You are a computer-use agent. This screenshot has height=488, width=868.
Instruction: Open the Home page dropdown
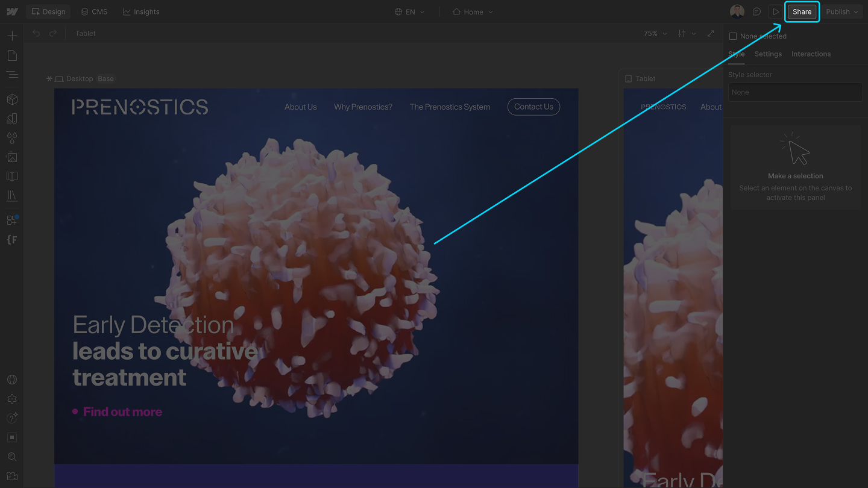[x=473, y=12]
